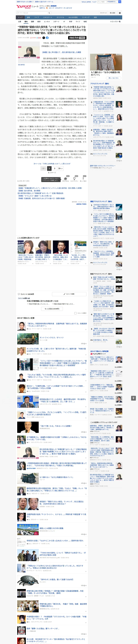Share the article on Facebook
138x644 pixels.
pyautogui.click(x=47, y=38)
